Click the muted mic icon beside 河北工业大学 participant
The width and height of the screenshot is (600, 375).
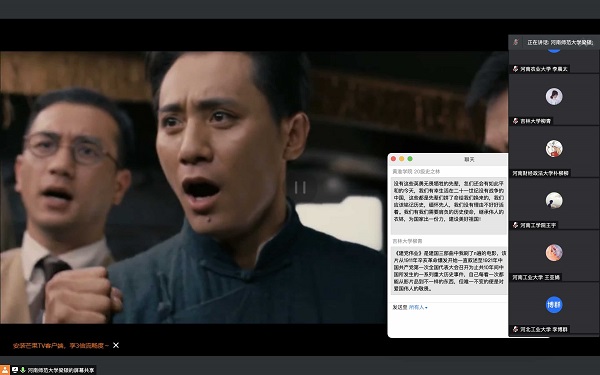click(x=515, y=329)
